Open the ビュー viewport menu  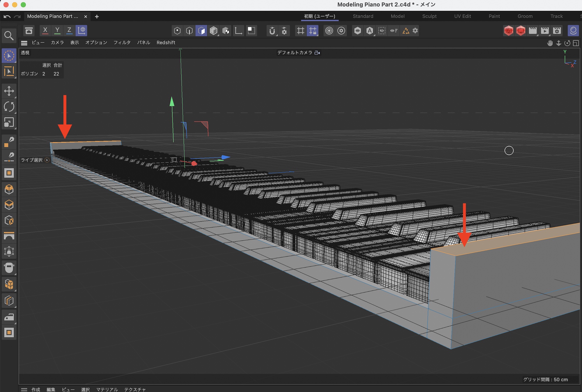38,42
